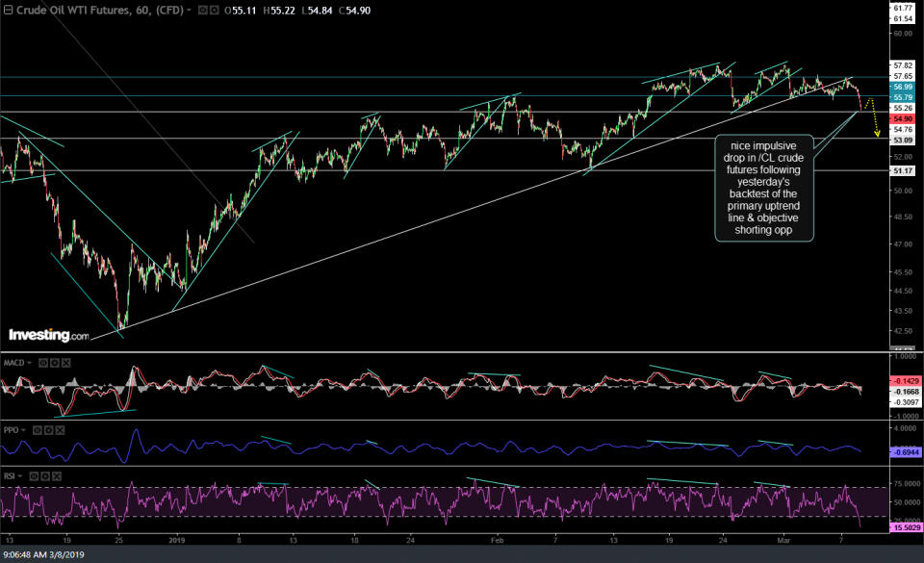Open the PPO indicator settings gear

point(49,430)
